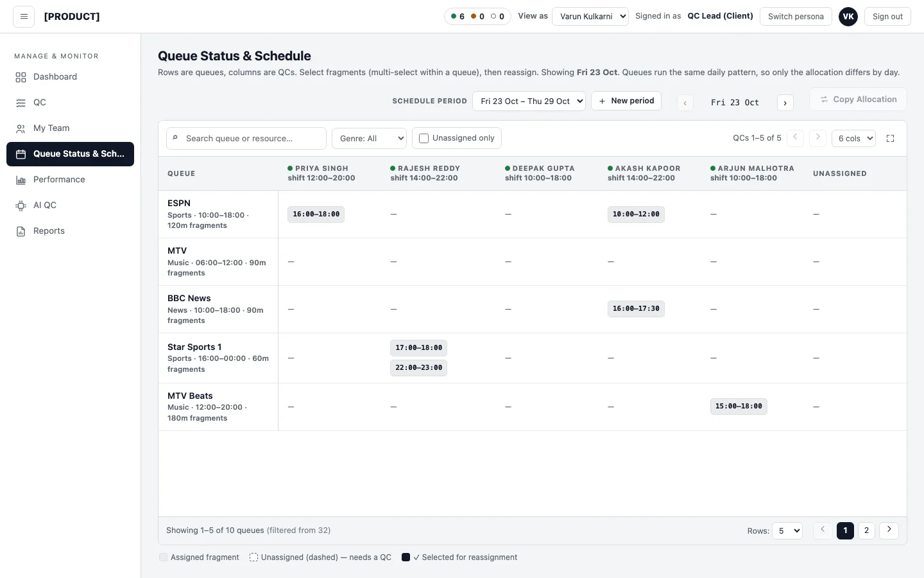924x578 pixels.
Task: Open Reports in the sidebar
Action: tap(71, 231)
